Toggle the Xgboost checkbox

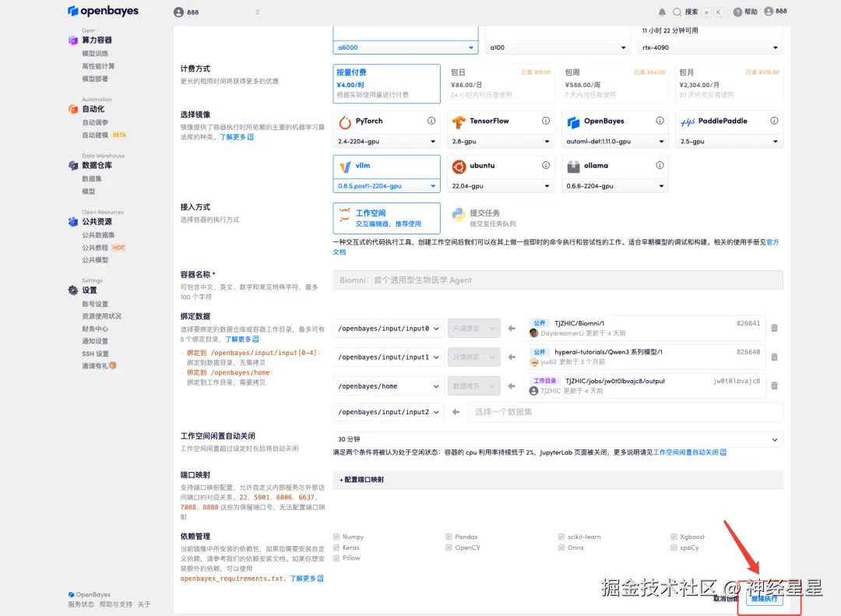(674, 537)
